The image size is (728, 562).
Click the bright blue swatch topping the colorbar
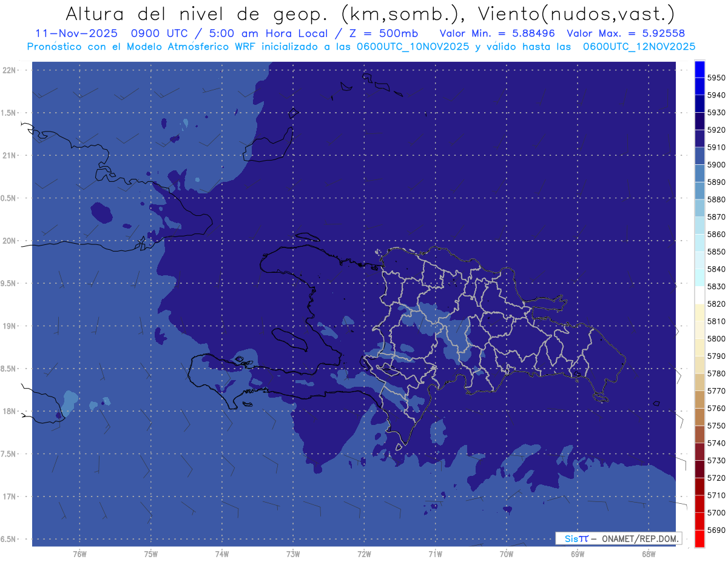click(699, 69)
